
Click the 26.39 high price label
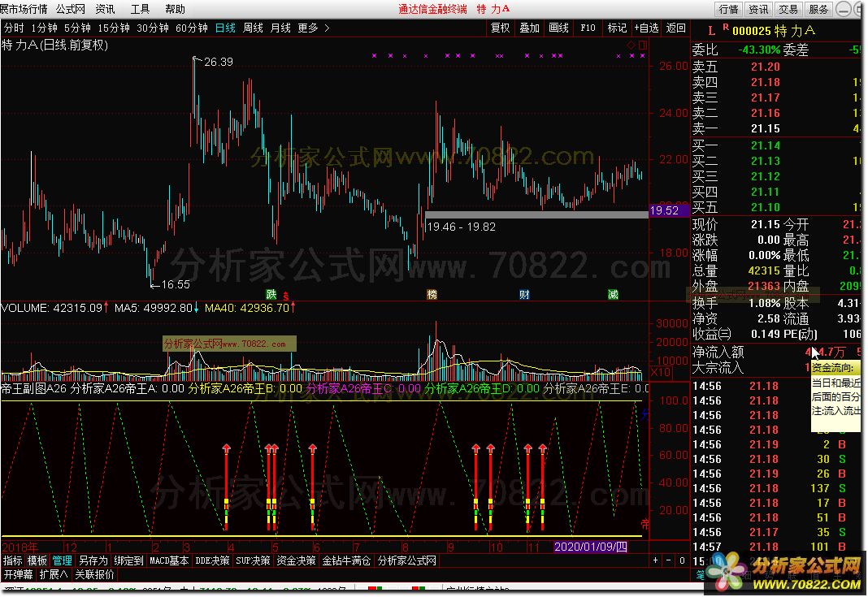point(218,62)
